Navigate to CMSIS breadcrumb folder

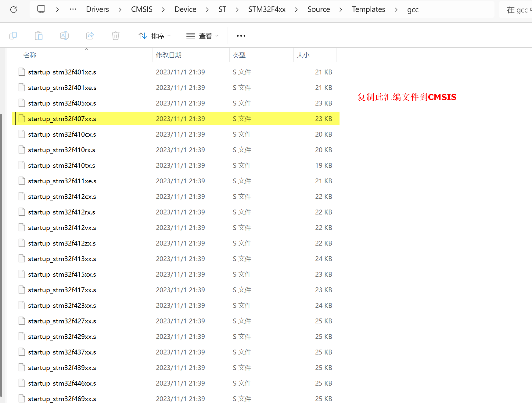142,9
